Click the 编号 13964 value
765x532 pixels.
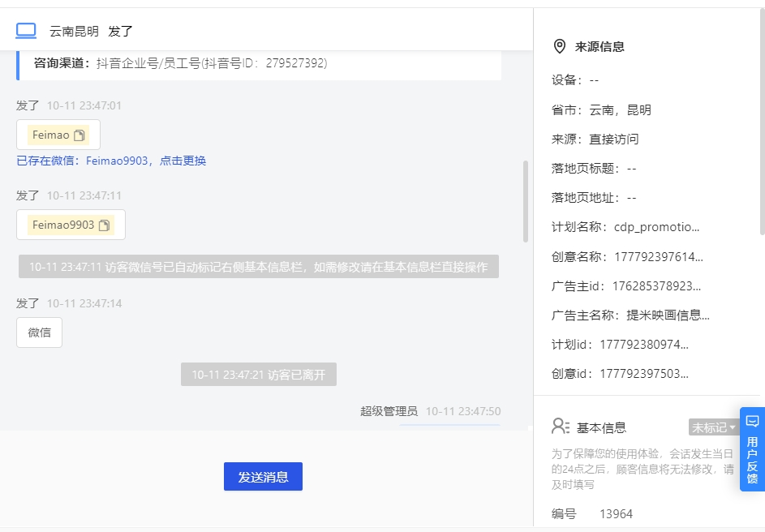tap(616, 514)
